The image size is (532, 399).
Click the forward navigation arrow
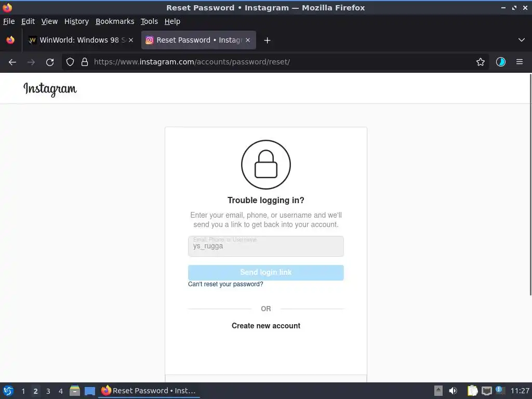click(31, 62)
